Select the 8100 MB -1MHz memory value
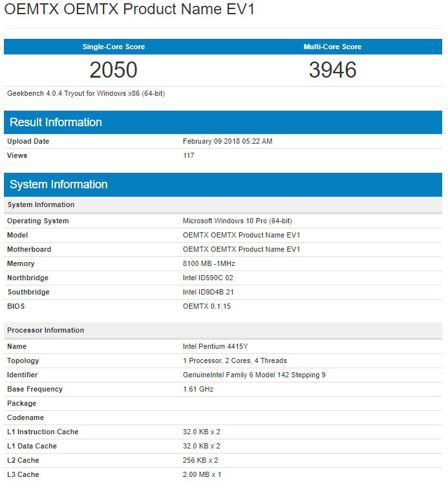Viewport: 448px width, 486px height. pyautogui.click(x=209, y=264)
